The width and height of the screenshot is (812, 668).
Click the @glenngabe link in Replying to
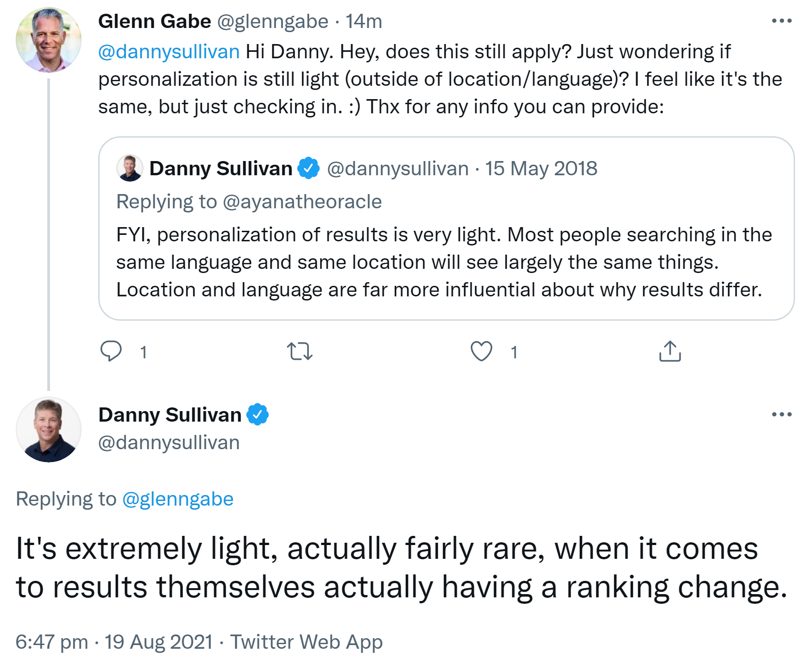[178, 499]
